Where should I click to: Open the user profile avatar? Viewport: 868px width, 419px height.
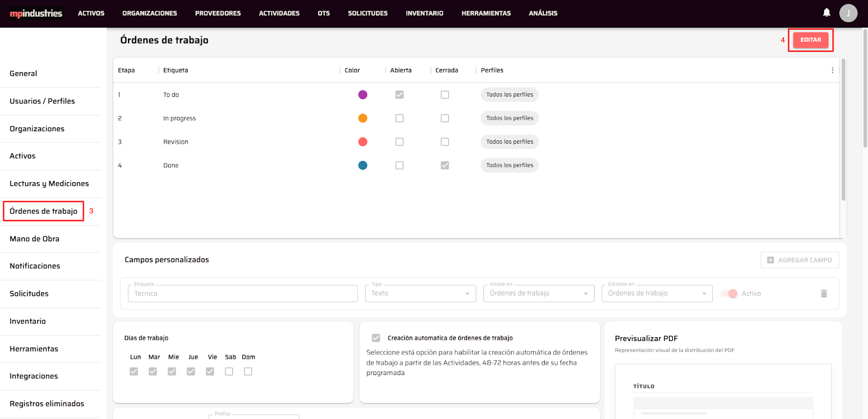click(x=848, y=13)
